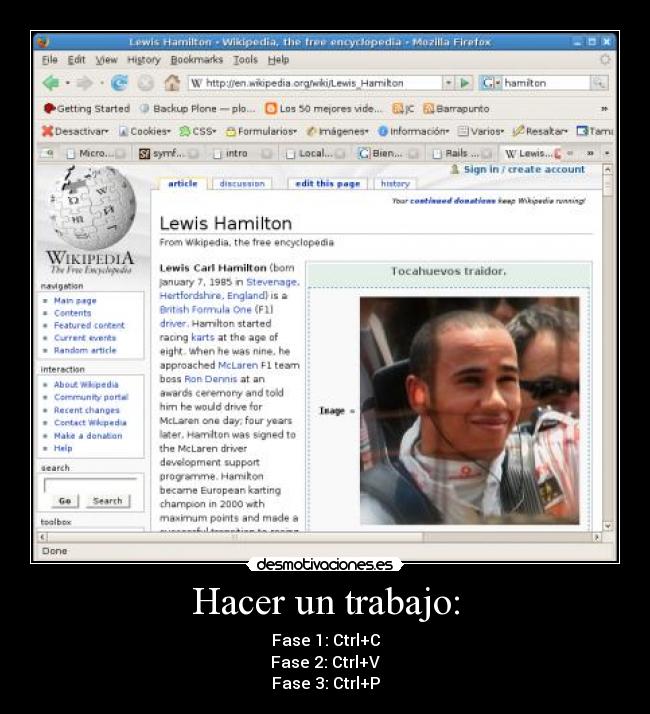
Task: Click the vertical scrollbar down arrow
Action: point(608,525)
